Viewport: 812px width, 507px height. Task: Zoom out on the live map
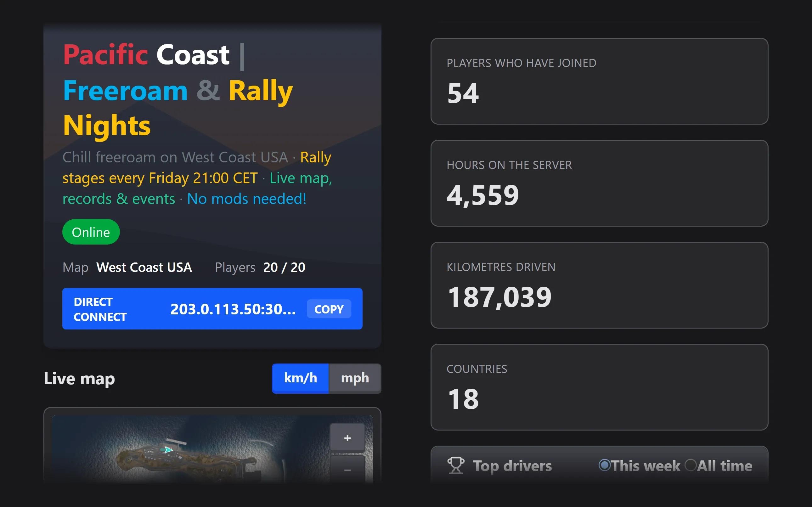coord(347,470)
